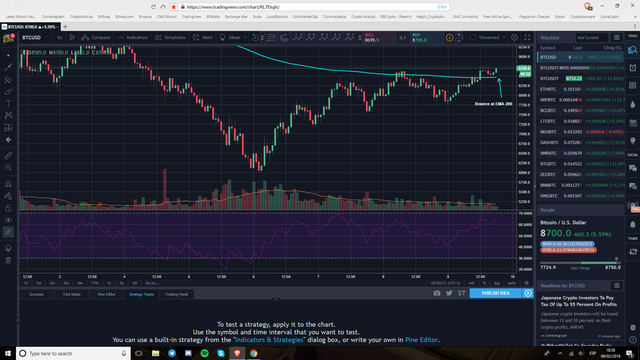Screen dimensions: 640x360
Task: Hide all drawing tools with eye icon
Action: (x=8, y=220)
